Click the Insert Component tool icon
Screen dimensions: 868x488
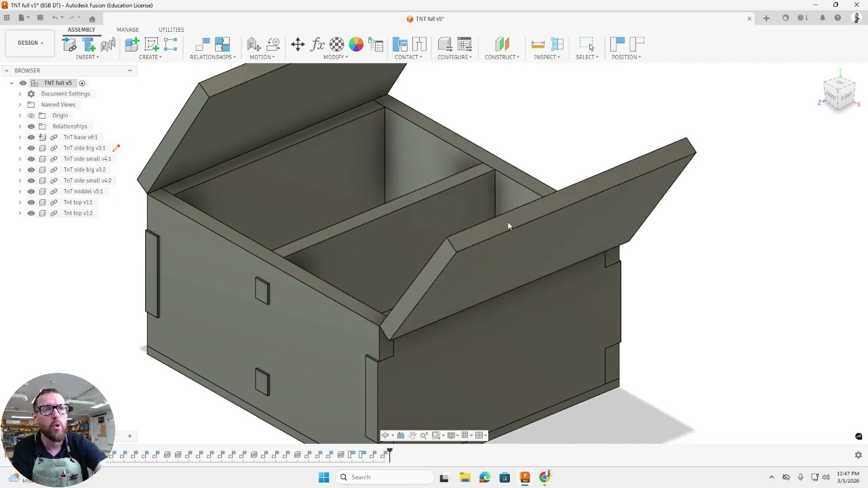pos(69,45)
